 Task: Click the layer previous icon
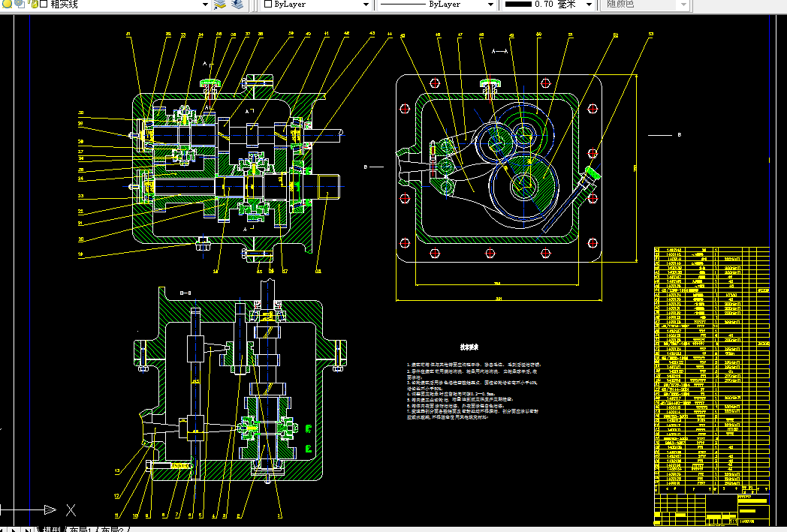(237, 5)
